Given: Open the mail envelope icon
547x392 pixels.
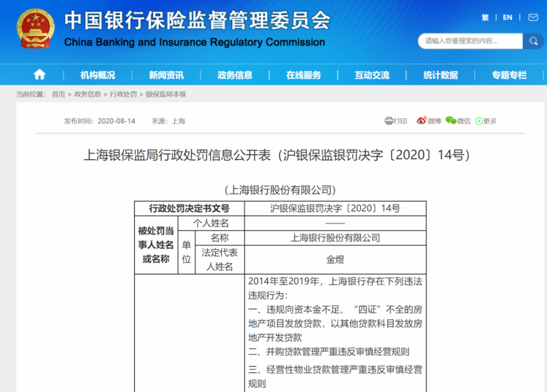Looking at the screenshot, I should pos(533,17).
